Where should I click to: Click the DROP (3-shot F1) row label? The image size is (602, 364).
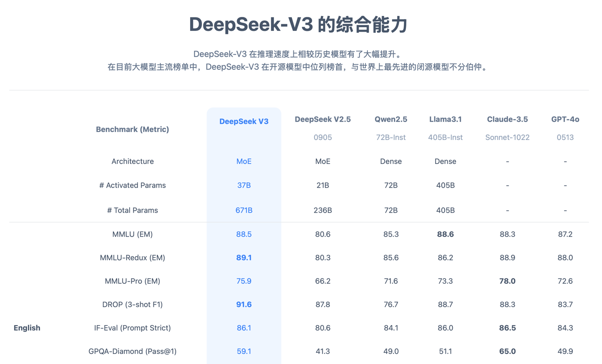pos(132,305)
